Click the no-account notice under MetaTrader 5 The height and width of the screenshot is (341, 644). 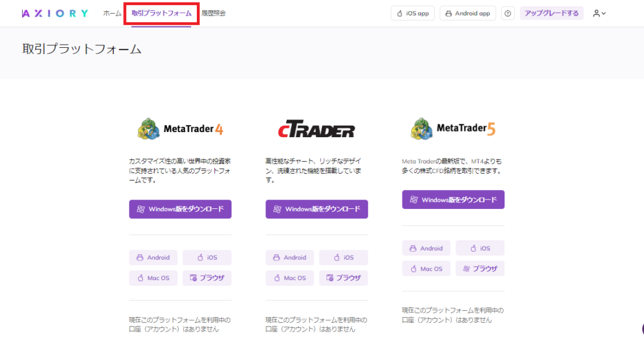pyautogui.click(x=453, y=315)
